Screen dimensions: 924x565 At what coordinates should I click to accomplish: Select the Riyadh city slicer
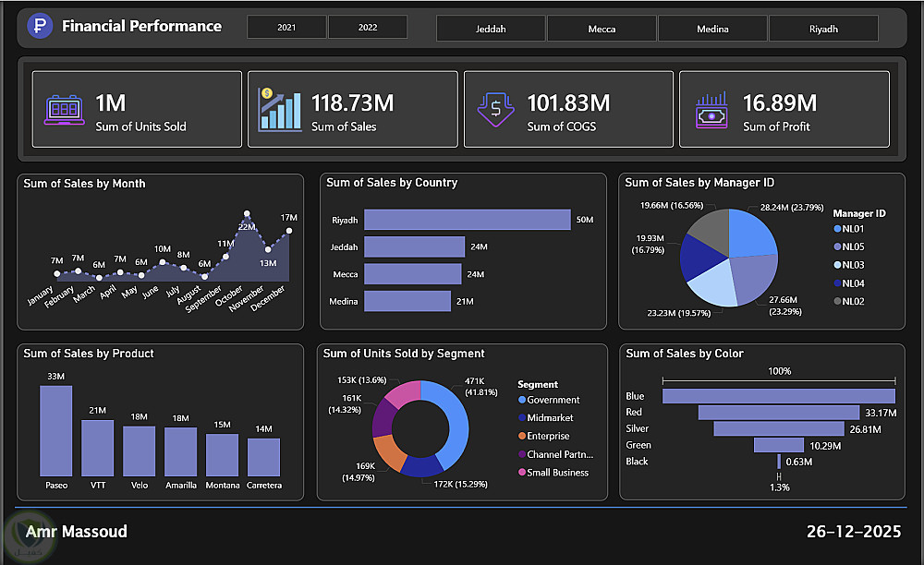point(823,29)
